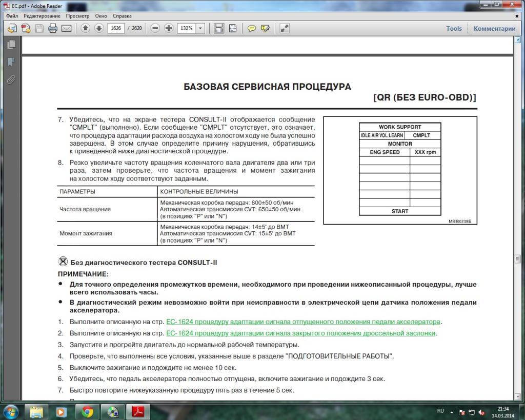
Task: Open the Tools pane
Action: 454,29
